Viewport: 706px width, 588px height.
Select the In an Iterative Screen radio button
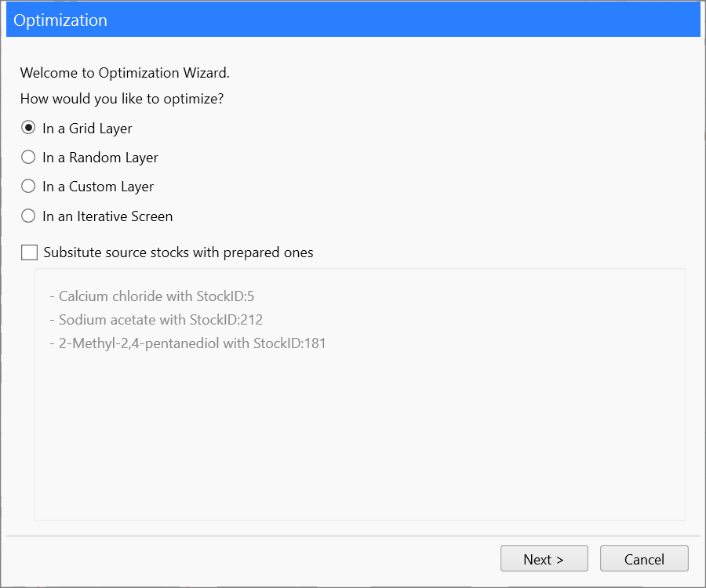(x=28, y=216)
